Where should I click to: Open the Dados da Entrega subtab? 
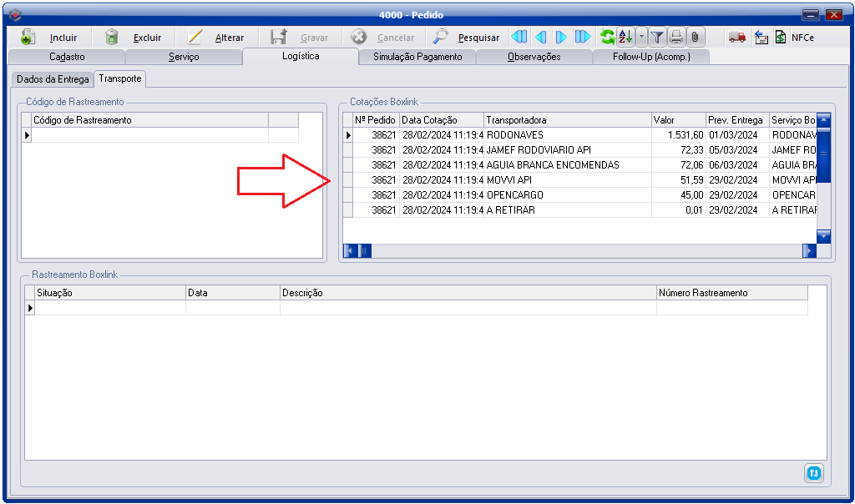53,78
